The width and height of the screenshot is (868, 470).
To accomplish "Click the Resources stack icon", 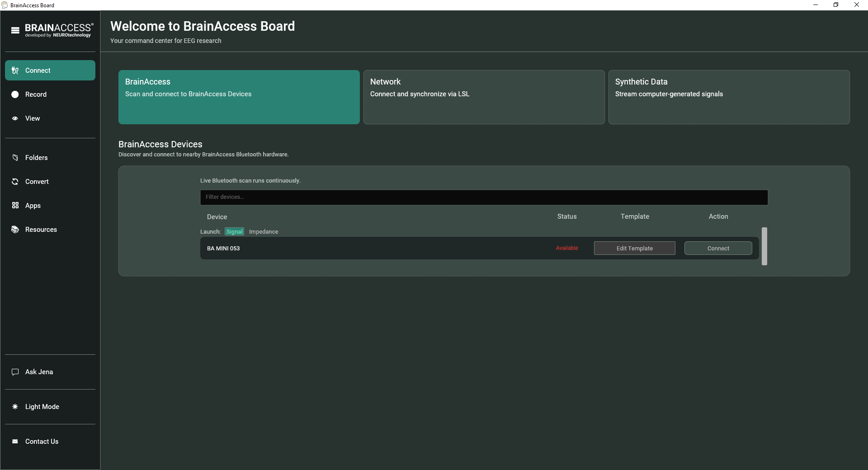I will pos(15,230).
